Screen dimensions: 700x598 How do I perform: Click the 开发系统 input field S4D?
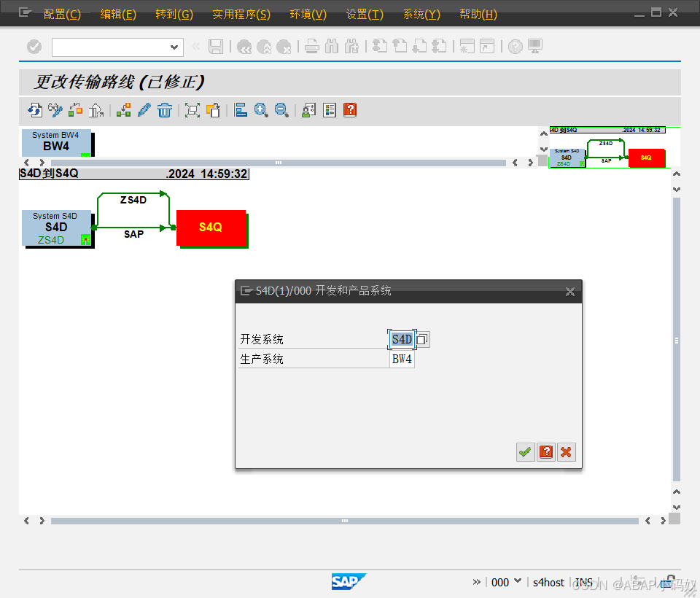[402, 339]
